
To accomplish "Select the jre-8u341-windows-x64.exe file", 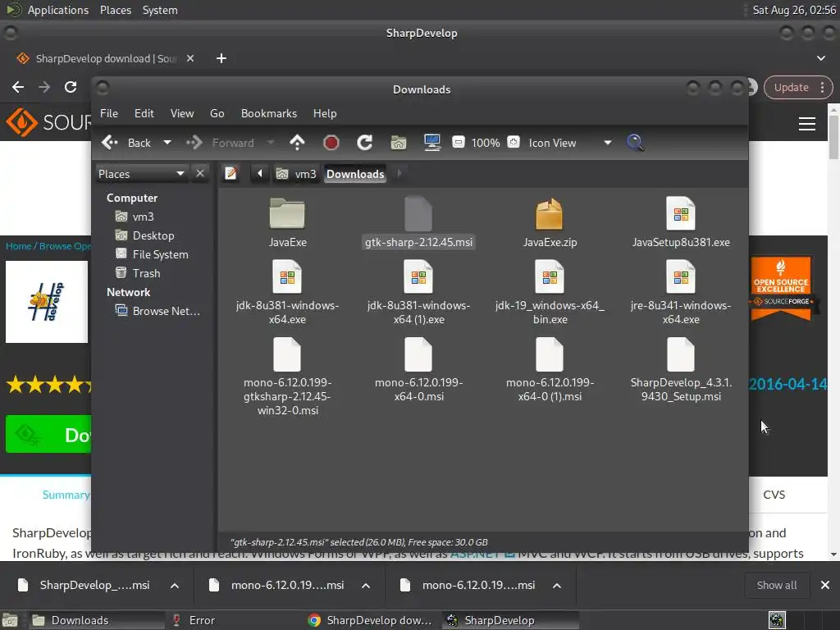I will click(x=681, y=293).
